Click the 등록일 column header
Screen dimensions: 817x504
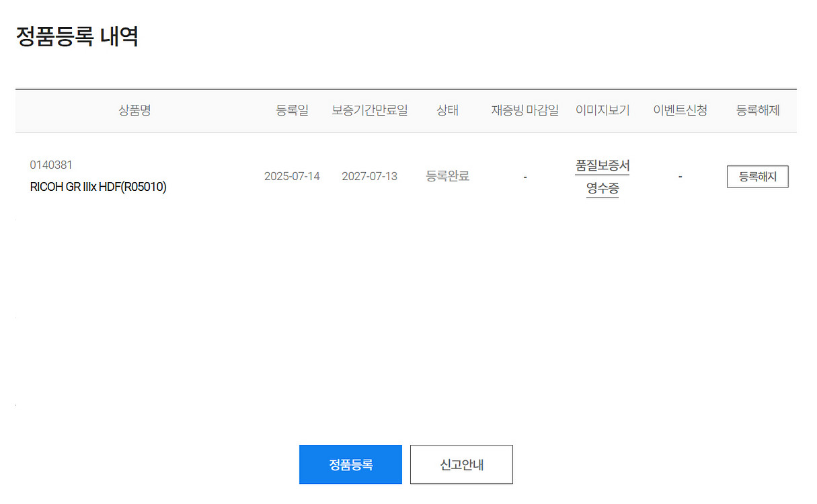pyautogui.click(x=292, y=111)
